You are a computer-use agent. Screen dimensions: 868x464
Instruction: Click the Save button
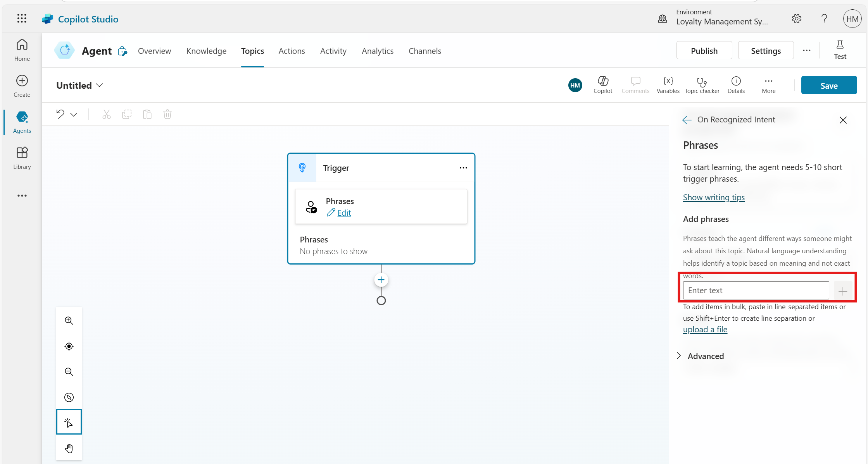829,85
